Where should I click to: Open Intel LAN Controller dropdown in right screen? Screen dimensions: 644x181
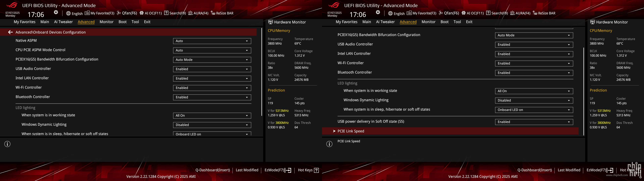click(x=534, y=54)
